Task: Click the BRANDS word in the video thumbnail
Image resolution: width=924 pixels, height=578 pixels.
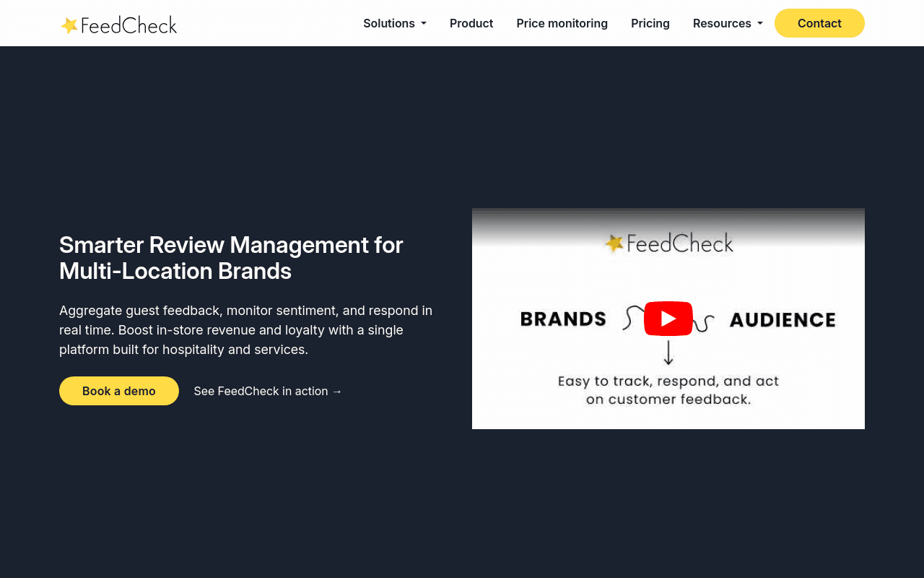Action: coord(563,319)
